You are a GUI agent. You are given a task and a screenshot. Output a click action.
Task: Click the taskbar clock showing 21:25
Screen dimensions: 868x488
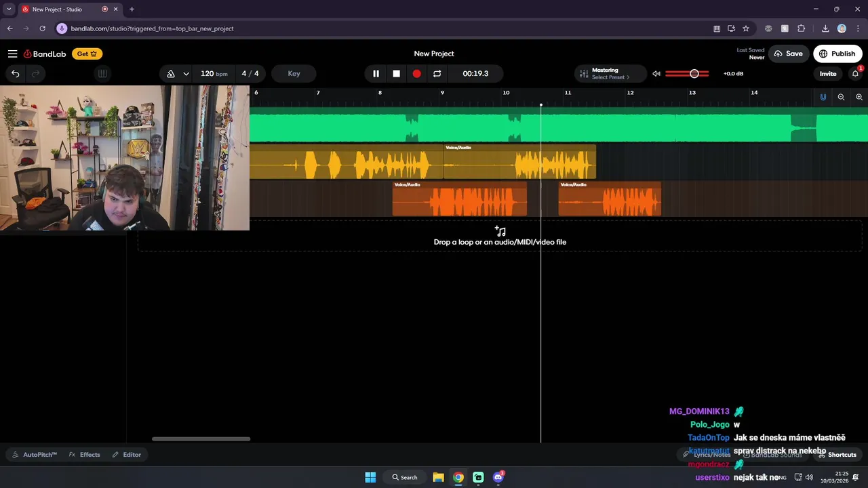pyautogui.click(x=835, y=477)
